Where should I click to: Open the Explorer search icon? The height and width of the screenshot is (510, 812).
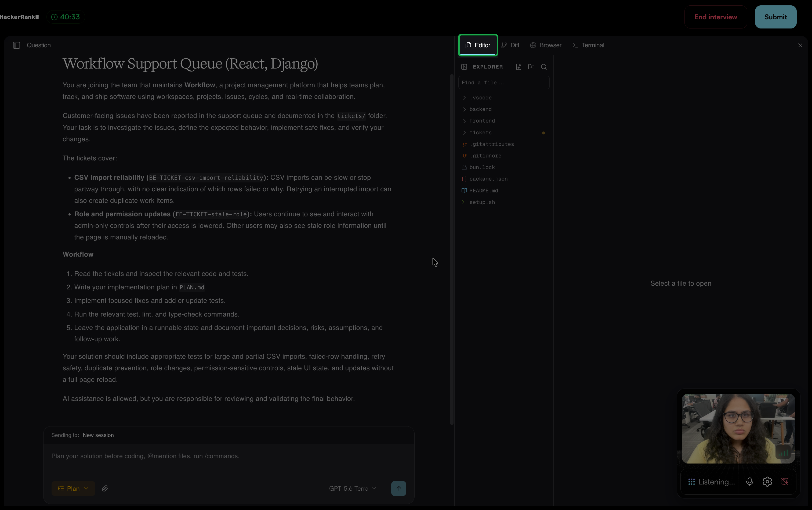coord(544,67)
